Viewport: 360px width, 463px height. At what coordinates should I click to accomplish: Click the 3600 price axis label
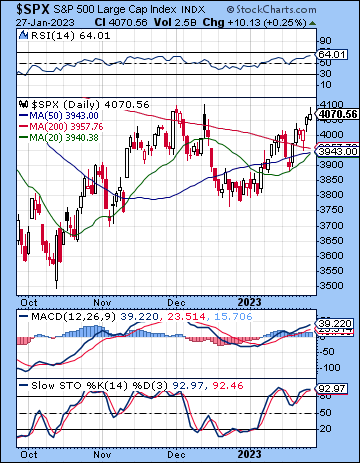pos(331,256)
